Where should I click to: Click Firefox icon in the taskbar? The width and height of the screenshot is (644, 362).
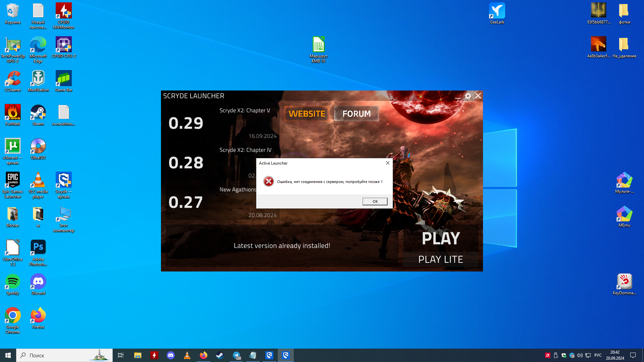tap(203, 355)
